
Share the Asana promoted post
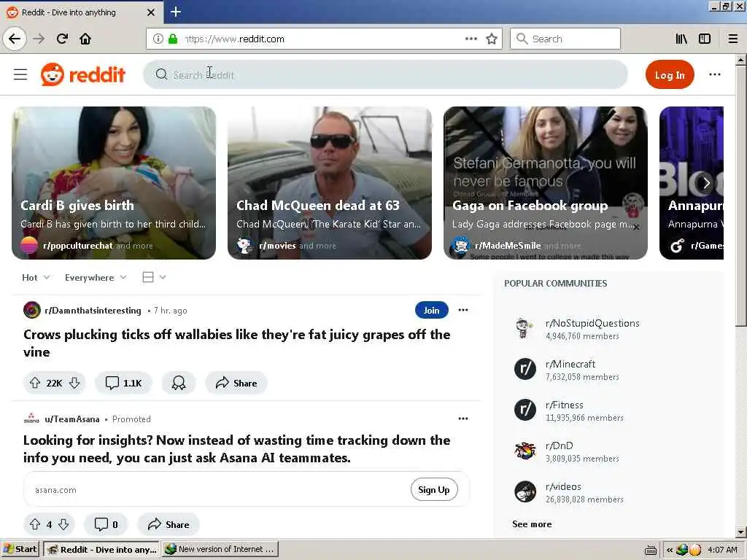coord(169,524)
